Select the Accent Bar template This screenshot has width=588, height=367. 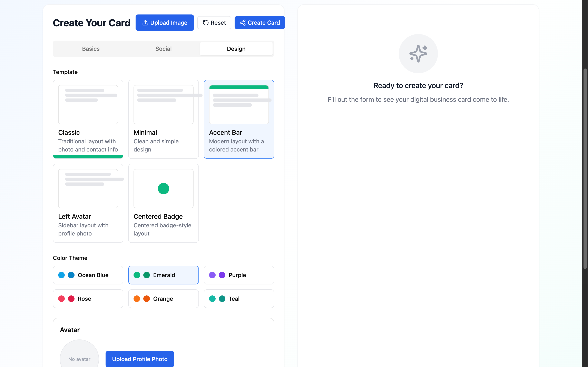(239, 119)
